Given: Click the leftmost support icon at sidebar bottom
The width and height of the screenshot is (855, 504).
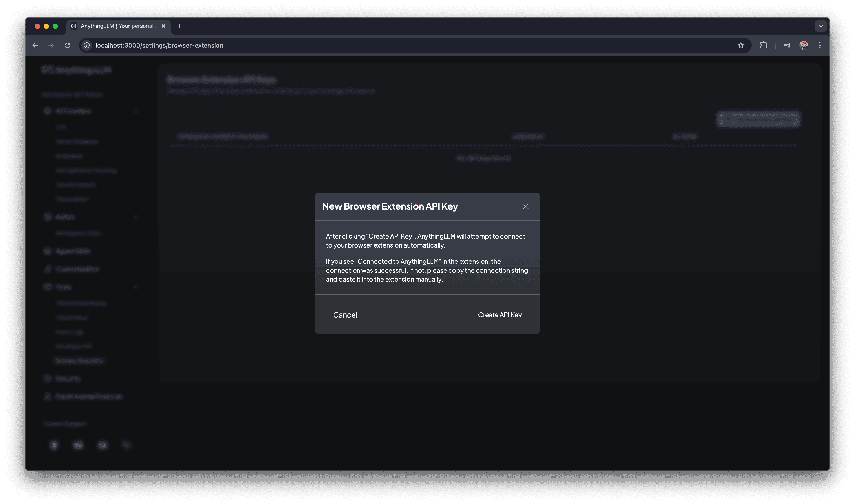Looking at the screenshot, I should point(54,445).
